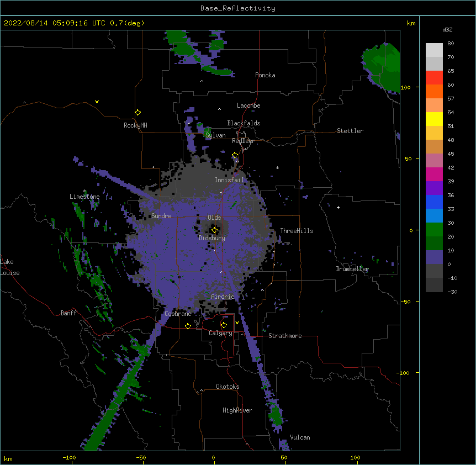Click the RockyMH label
This screenshot has height=465, width=476.
click(135, 125)
